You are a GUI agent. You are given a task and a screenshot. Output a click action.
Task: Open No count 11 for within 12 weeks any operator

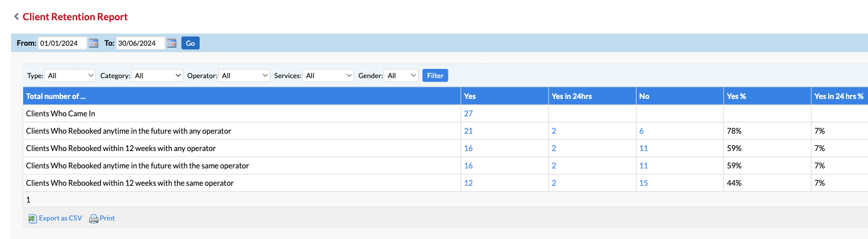point(643,148)
